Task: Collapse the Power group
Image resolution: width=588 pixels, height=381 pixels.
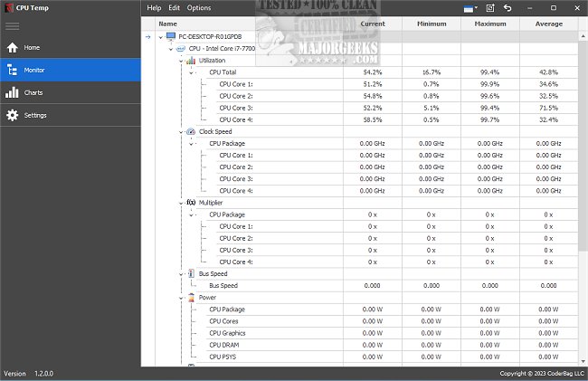Action: (181, 298)
